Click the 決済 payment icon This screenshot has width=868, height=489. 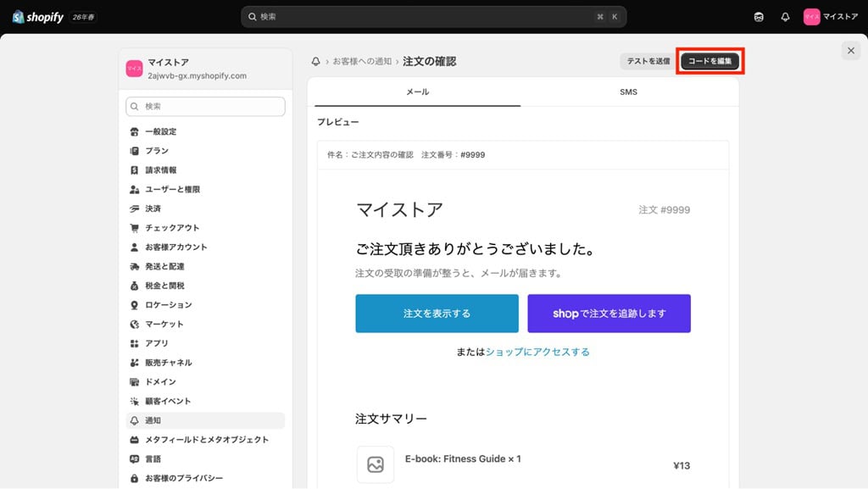click(134, 208)
